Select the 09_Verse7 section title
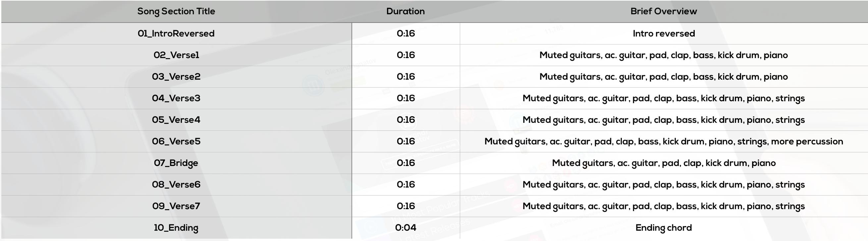The image size is (868, 241). [x=176, y=206]
